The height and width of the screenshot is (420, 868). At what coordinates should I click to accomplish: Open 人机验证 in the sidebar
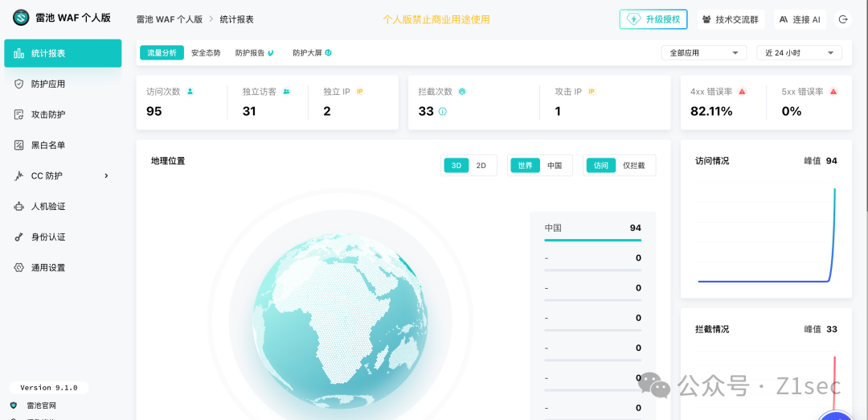[x=63, y=206]
